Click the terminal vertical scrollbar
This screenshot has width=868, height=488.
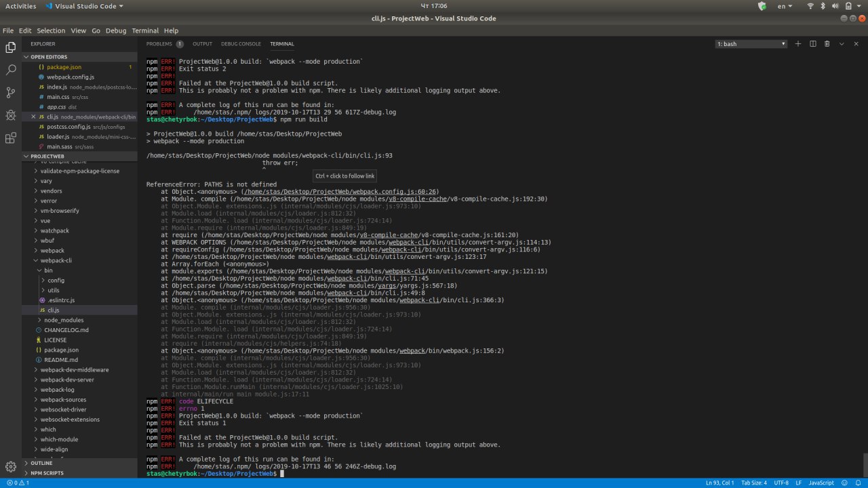tap(865, 465)
